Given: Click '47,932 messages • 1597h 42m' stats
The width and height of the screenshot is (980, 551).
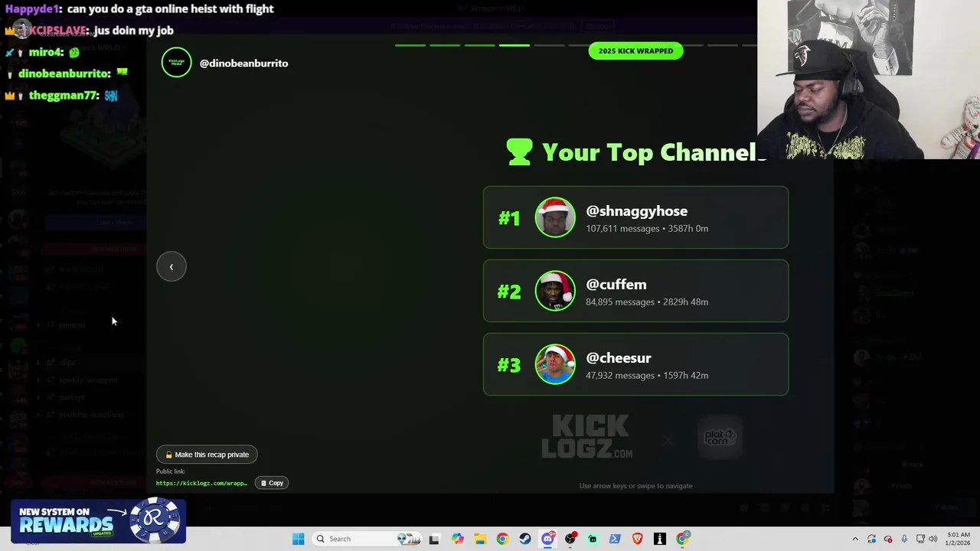Looking at the screenshot, I should 647,376.
